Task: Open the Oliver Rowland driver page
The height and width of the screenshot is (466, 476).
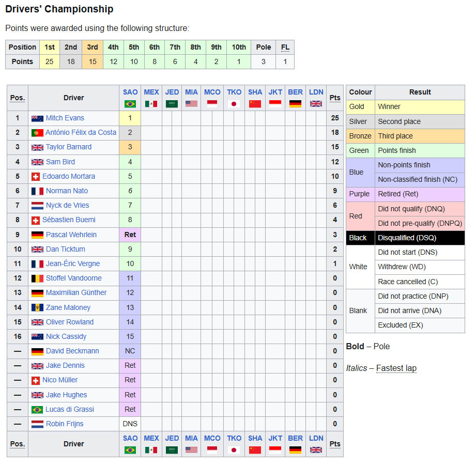Action: 70,322
